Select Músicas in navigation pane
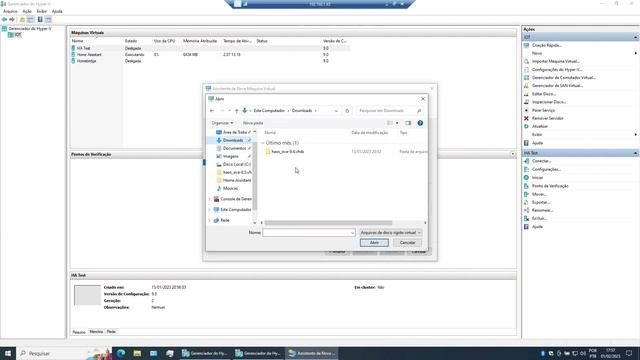The image size is (640, 360). tap(231, 188)
